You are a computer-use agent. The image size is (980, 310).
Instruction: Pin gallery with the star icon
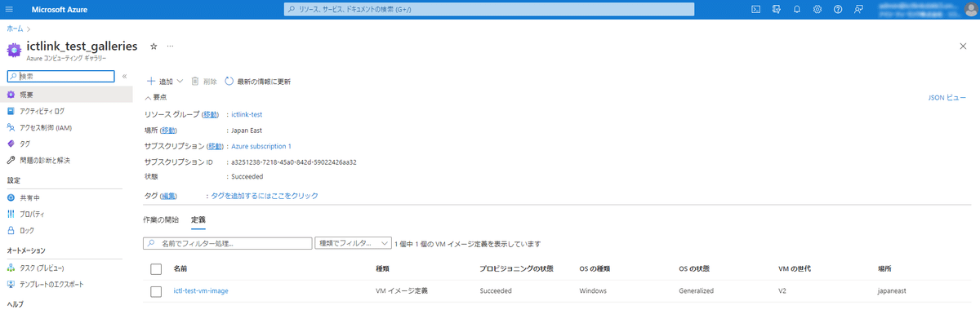coord(154,46)
